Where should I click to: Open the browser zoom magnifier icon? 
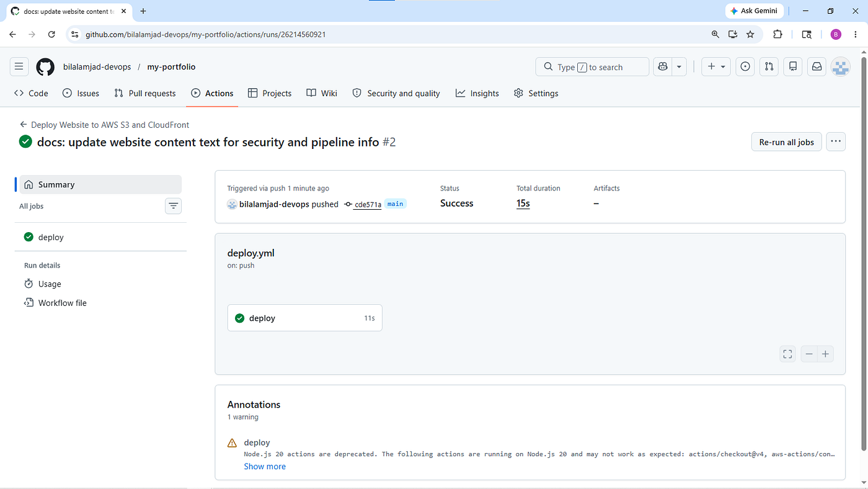point(715,35)
